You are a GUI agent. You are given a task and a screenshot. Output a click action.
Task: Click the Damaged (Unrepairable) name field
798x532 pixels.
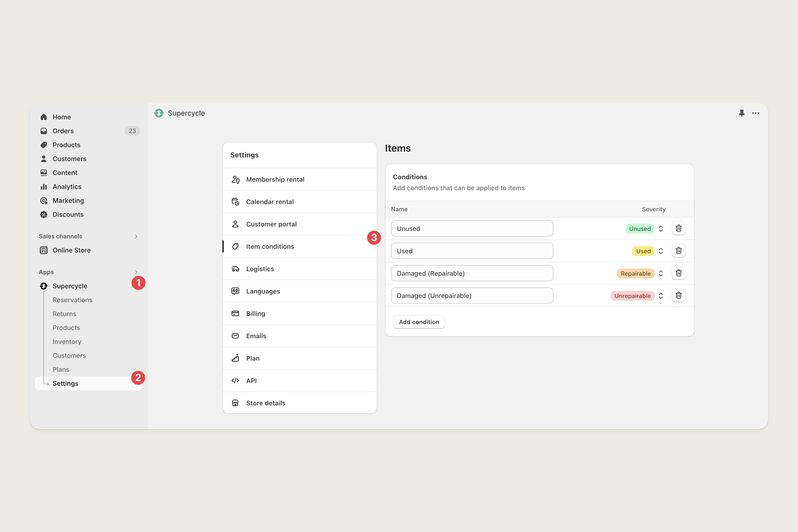(472, 296)
